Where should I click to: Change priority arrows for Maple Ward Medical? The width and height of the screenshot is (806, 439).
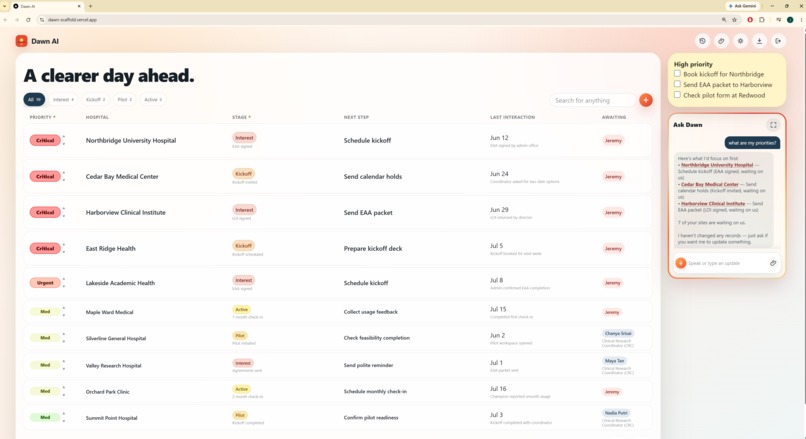pos(64,312)
